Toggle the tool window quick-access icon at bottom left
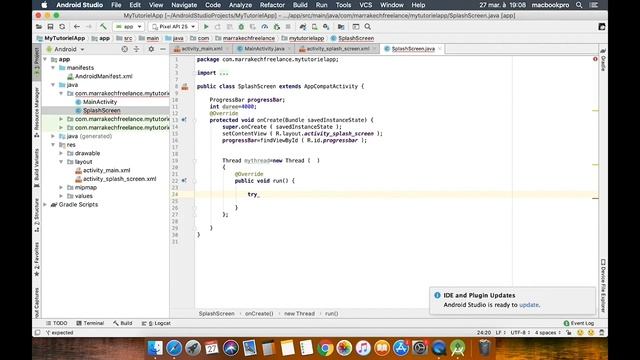Screen dimensions: 640x360 (x=38, y=333)
